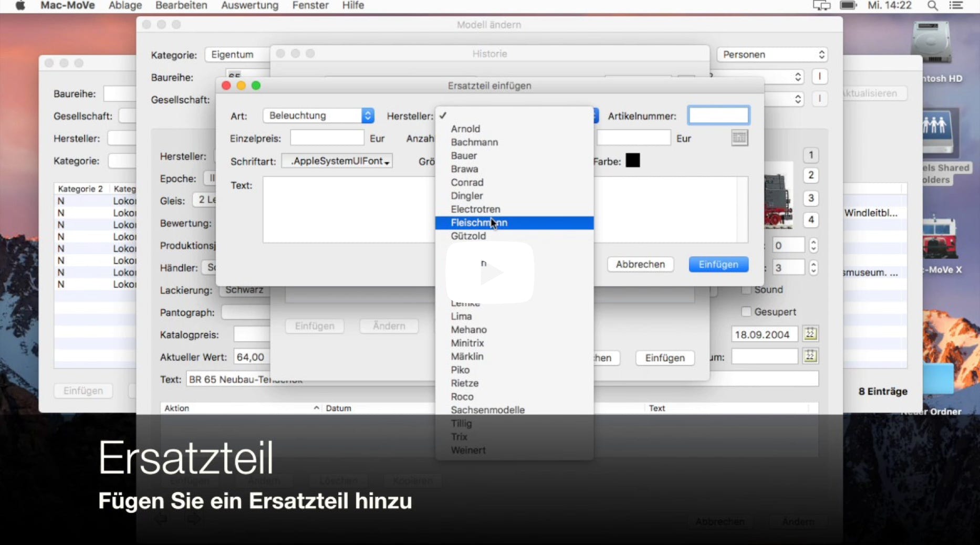
Task: Select Fleischmann from the Hersteller list
Action: 514,223
